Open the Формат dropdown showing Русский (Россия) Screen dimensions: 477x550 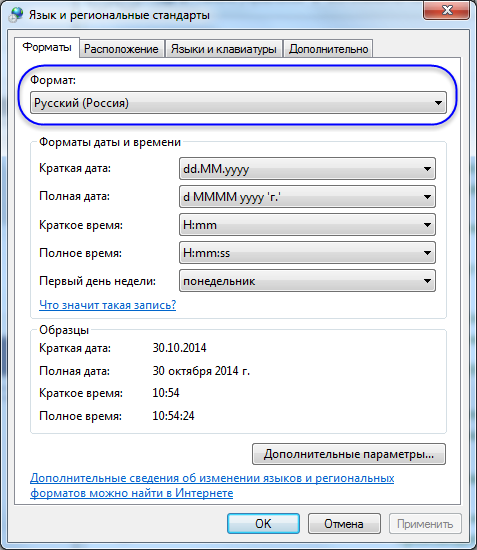point(238,103)
